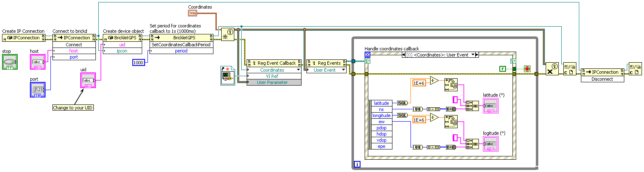Select the False boolean constant
This screenshot has height=172, width=644.
pyautogui.click(x=503, y=68)
